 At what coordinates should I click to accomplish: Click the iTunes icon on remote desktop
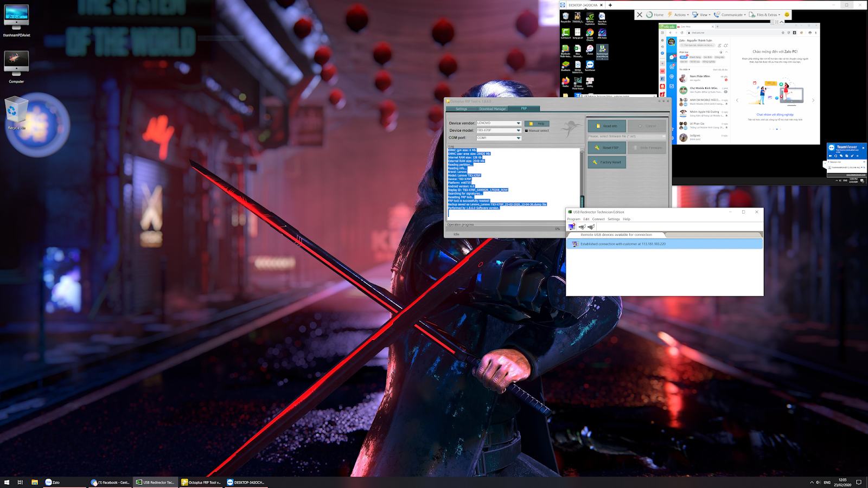(590, 50)
